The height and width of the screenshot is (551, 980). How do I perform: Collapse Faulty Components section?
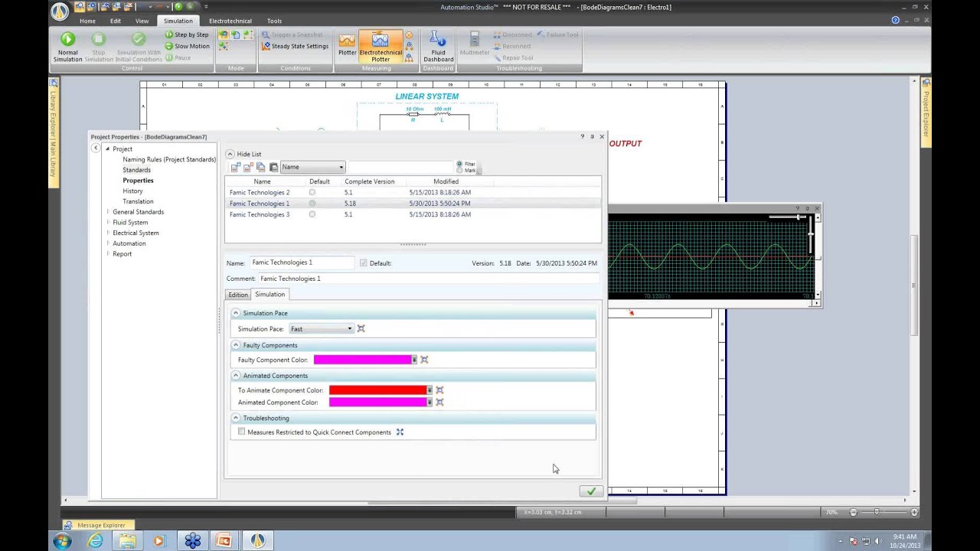[236, 345]
